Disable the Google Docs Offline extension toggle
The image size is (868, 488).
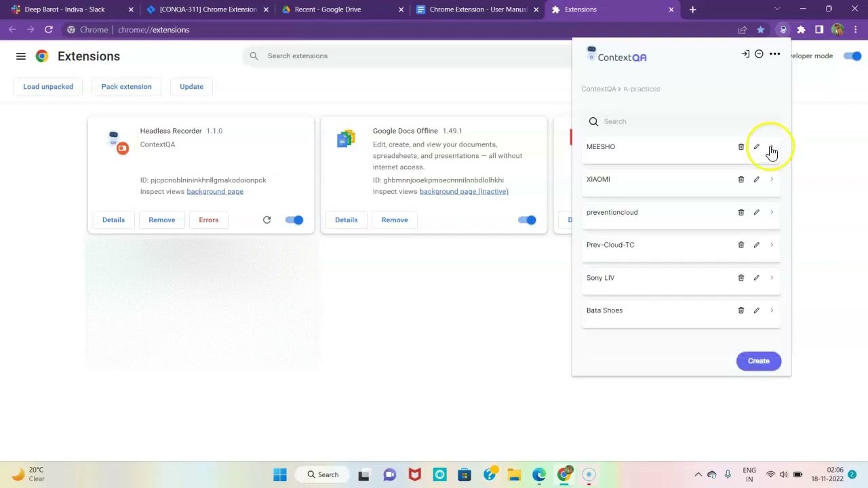[527, 220]
